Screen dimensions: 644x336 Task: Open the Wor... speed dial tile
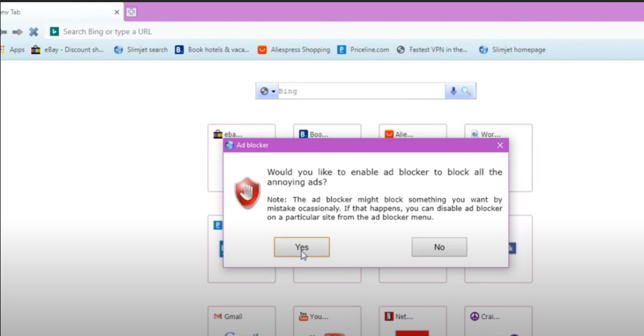click(498, 158)
